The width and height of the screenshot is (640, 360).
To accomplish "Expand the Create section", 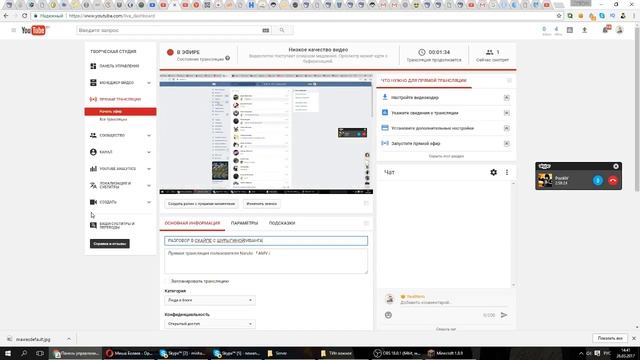I will 149,202.
